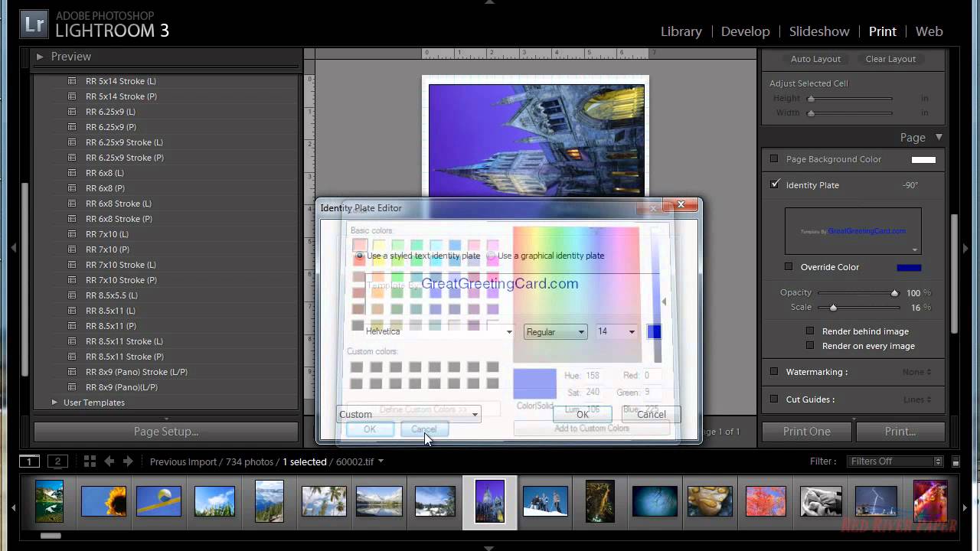980x551 pixels.
Task: Open the Custom preset dropdown in Identity Plate Editor
Action: coord(408,414)
